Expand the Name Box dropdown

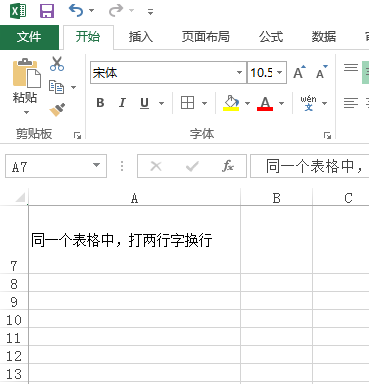click(x=96, y=165)
